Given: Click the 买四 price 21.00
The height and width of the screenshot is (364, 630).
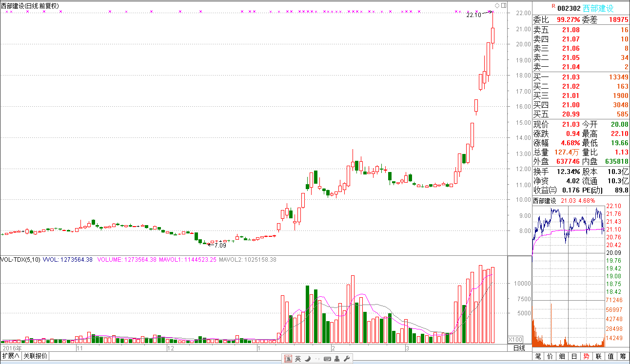Looking at the screenshot, I should 571,105.
